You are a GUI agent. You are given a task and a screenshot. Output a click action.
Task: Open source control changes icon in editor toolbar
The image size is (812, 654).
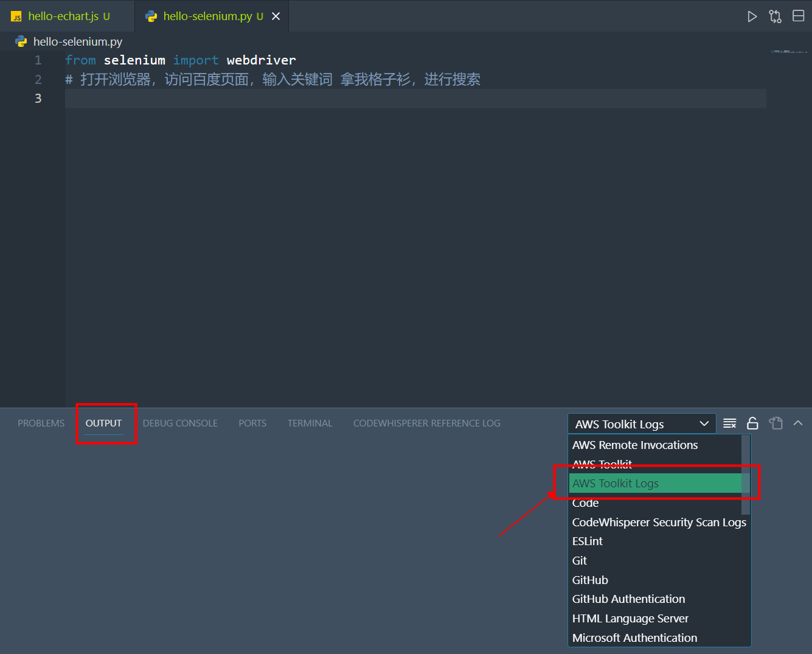coord(776,16)
